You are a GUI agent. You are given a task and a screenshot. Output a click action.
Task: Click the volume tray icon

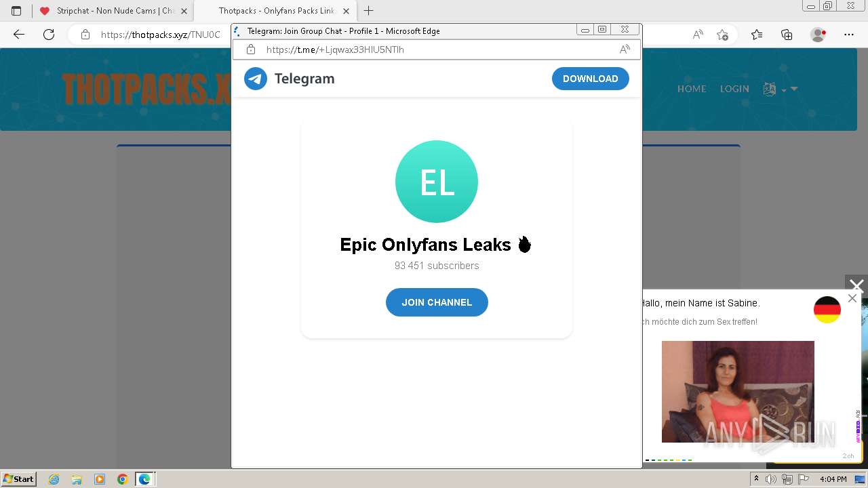point(771,479)
